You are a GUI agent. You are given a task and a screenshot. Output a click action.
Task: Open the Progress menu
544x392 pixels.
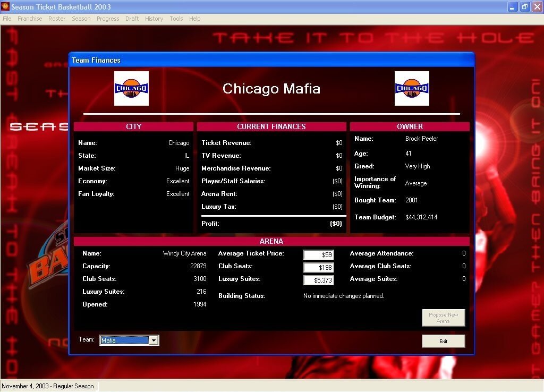[108, 19]
